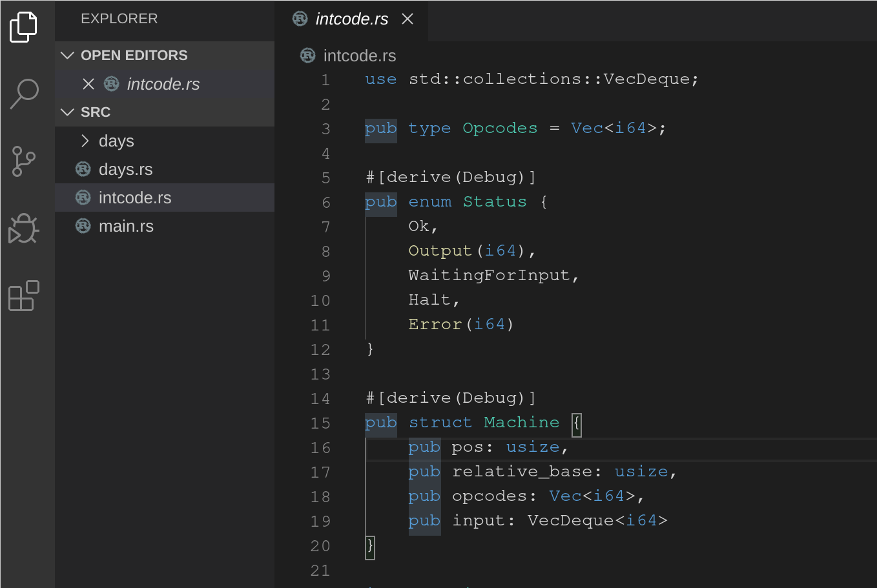Click intcode.rs in the breadcrumb bar
The width and height of the screenshot is (877, 588).
pyautogui.click(x=359, y=56)
